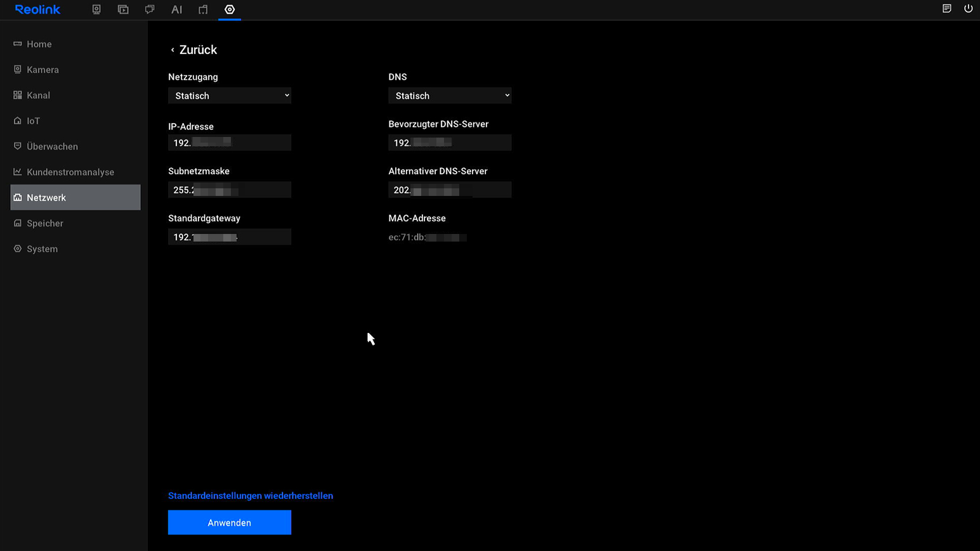Click the Standardgateway input field
The image size is (980, 551).
pos(230,237)
